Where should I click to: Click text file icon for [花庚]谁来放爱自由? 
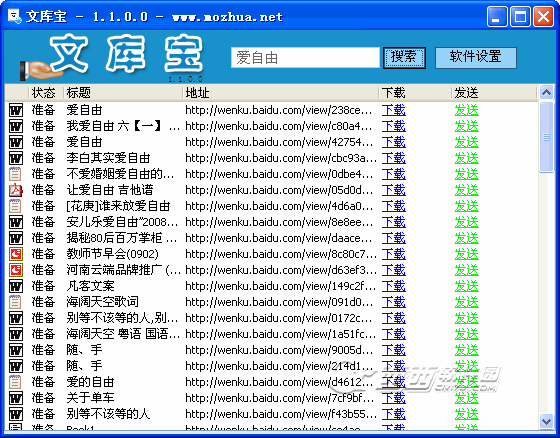pos(15,206)
